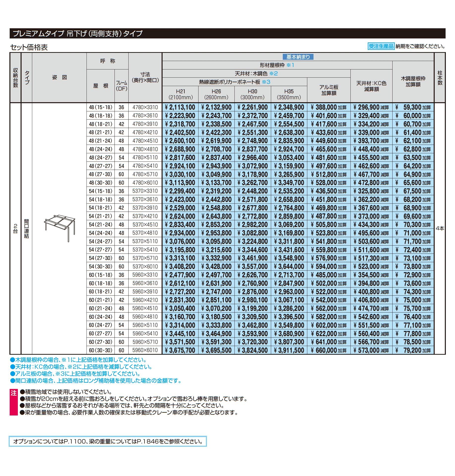Screen dimensions: 455x476
Task: Click the 木調屋根枠の場合 blue footnote
Action: point(79,360)
